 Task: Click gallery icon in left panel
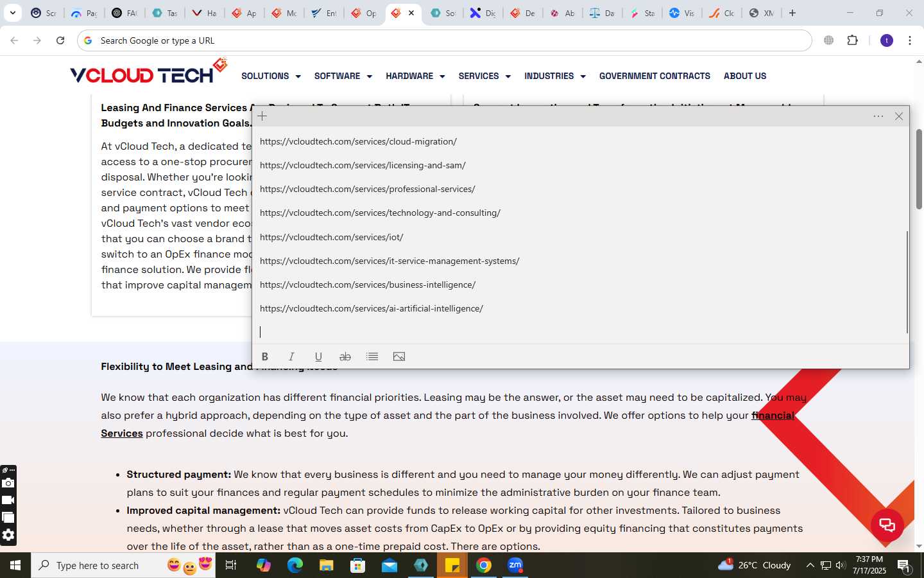(x=8, y=518)
